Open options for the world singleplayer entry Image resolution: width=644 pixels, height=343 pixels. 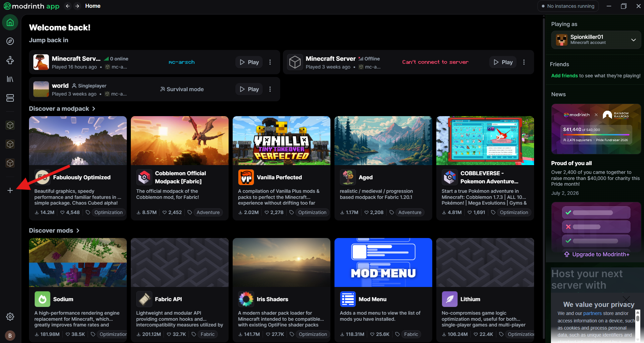270,89
